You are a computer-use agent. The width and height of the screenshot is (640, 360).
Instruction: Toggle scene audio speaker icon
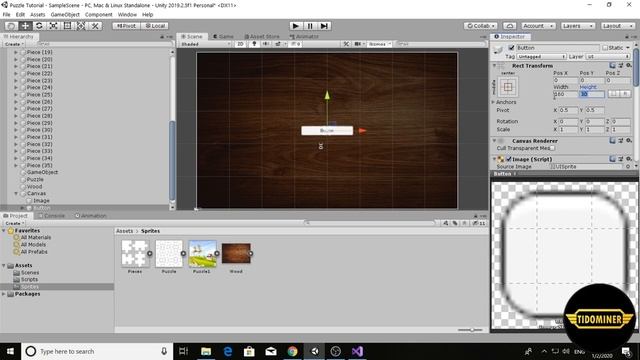pyautogui.click(x=266, y=44)
